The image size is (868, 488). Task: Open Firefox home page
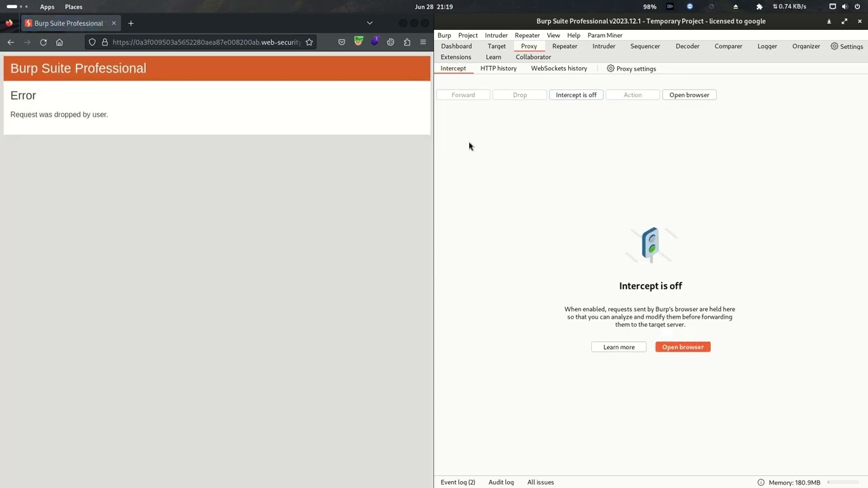(60, 42)
